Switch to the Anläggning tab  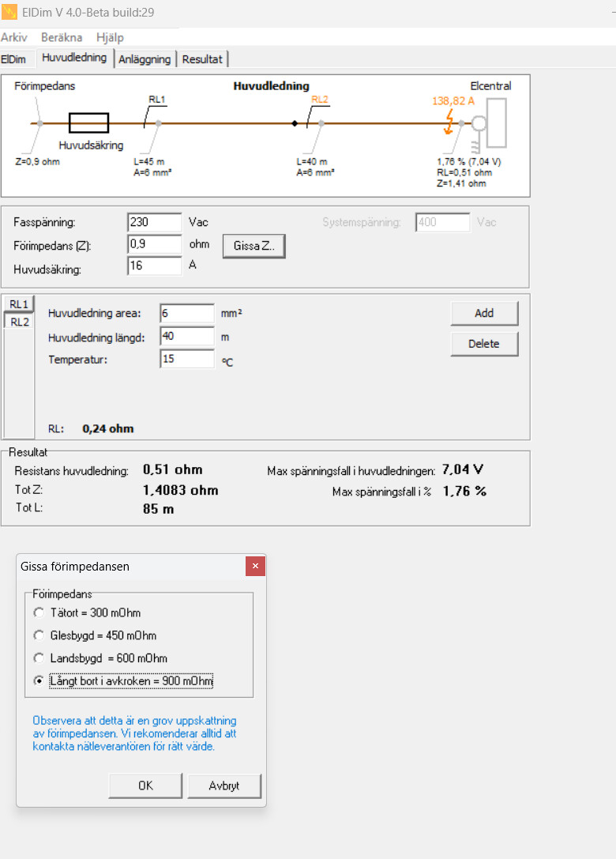145,59
